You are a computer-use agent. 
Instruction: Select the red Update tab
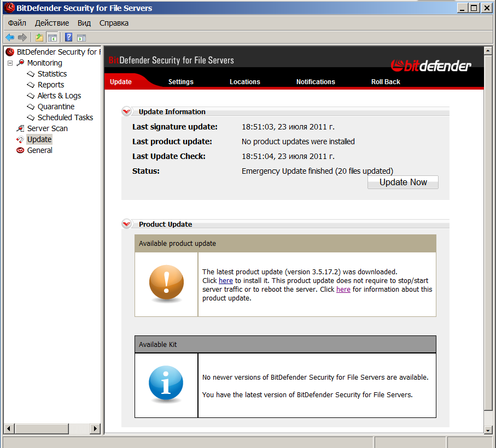click(121, 82)
